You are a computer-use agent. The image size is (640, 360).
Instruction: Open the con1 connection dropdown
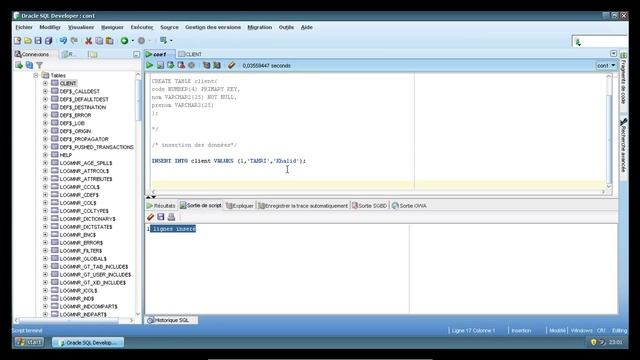[x=606, y=65]
